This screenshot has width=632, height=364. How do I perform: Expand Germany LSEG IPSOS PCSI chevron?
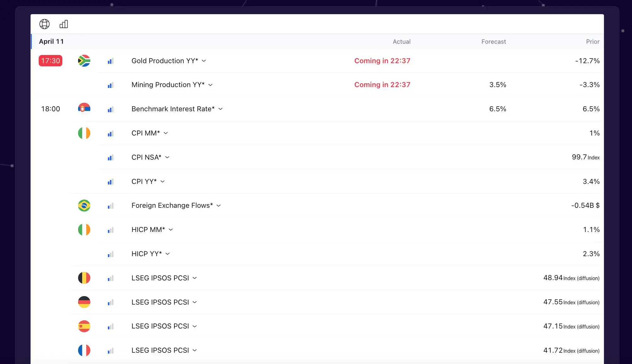coord(195,302)
